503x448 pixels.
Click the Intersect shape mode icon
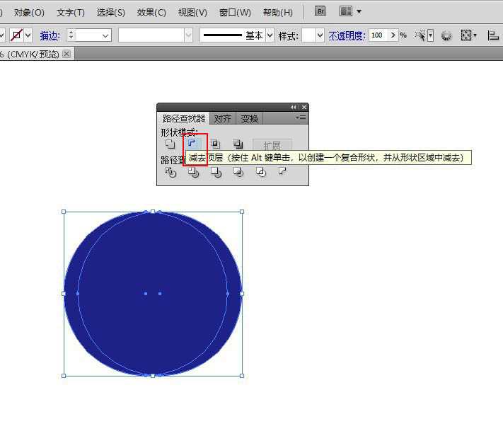215,144
